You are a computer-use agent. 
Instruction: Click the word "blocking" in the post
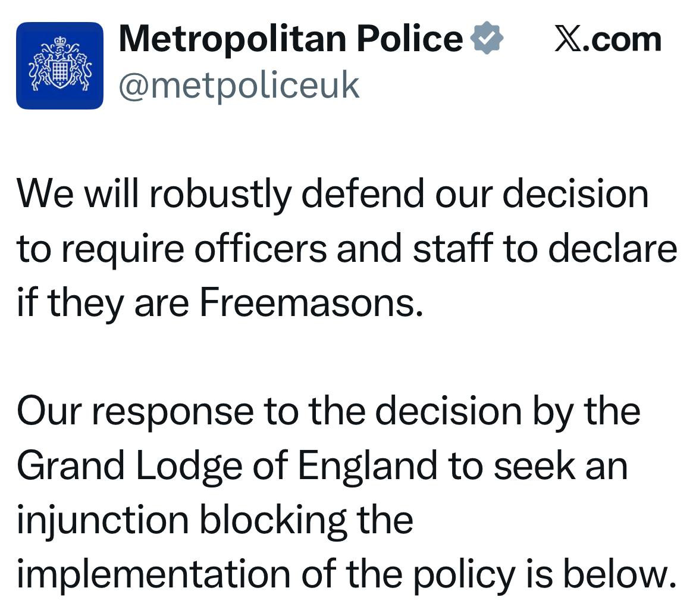(272, 519)
